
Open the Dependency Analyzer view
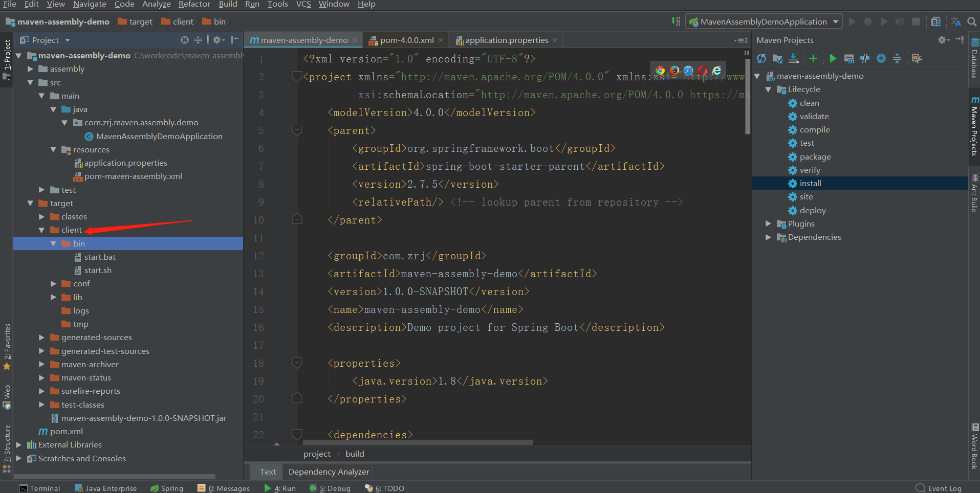328,472
